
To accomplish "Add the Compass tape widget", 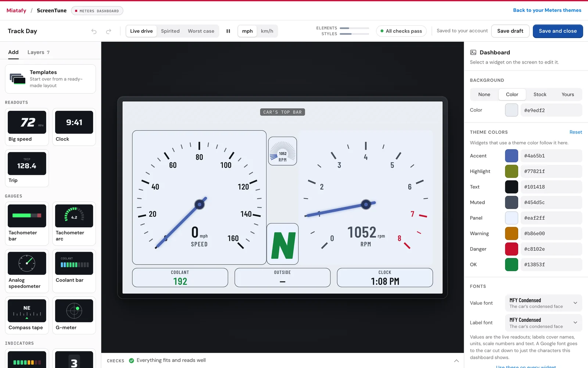I will click(27, 315).
